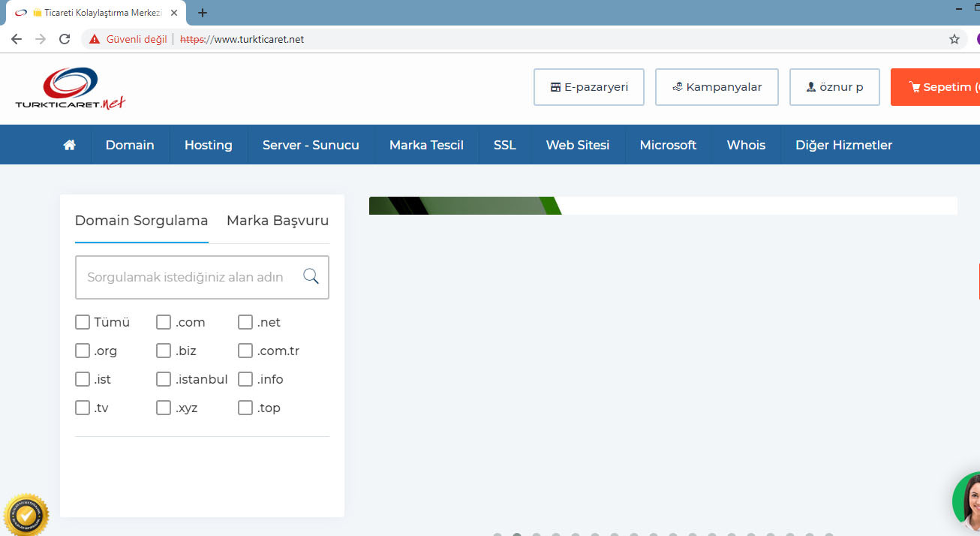Check the .info extension checkbox
Viewport: 980px width, 536px height.
(x=245, y=379)
